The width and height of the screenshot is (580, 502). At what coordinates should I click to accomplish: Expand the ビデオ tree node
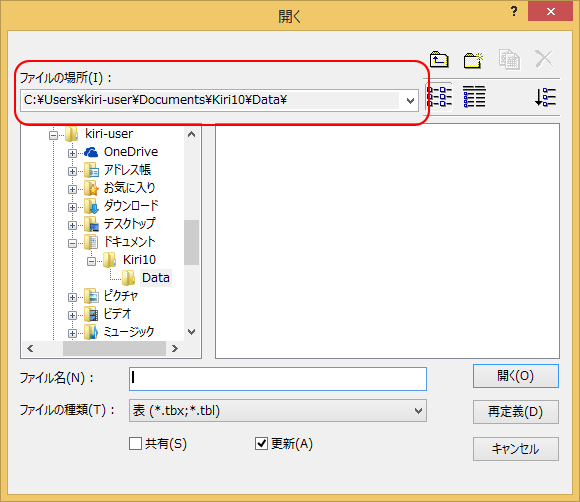72,316
